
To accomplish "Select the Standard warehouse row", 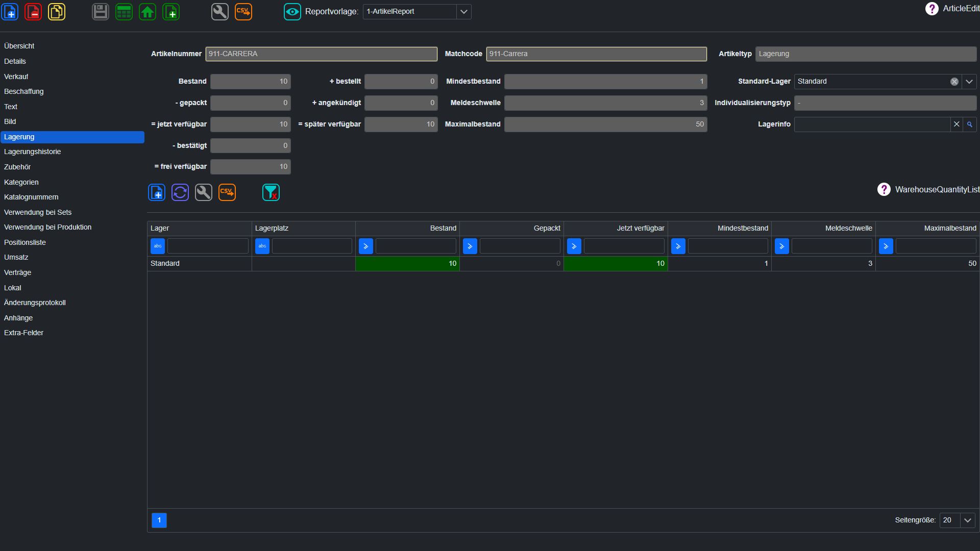I will pyautogui.click(x=563, y=264).
